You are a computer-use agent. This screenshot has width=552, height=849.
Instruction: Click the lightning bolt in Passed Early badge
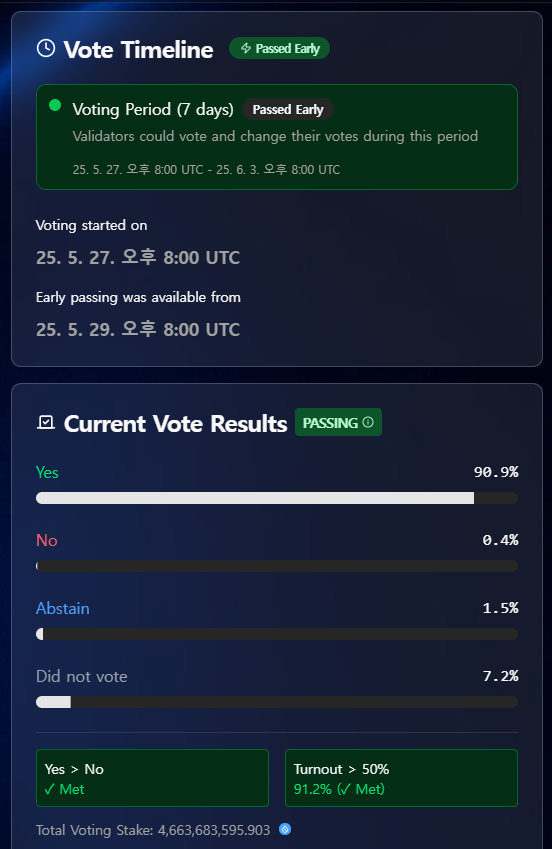[245, 48]
